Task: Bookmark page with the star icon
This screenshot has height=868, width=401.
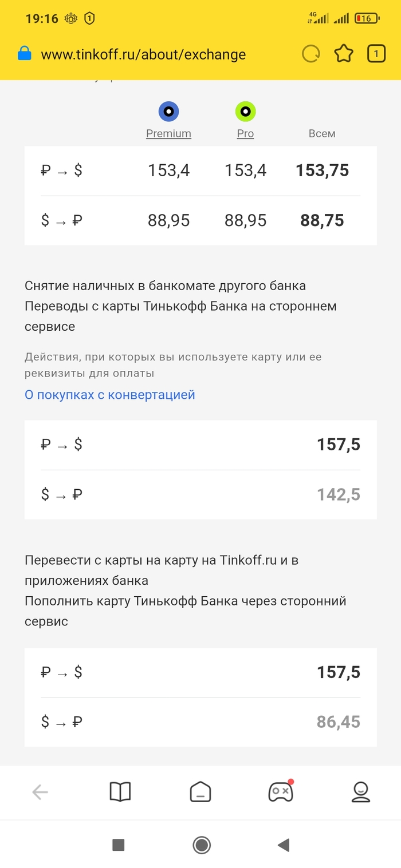Action: [x=344, y=54]
